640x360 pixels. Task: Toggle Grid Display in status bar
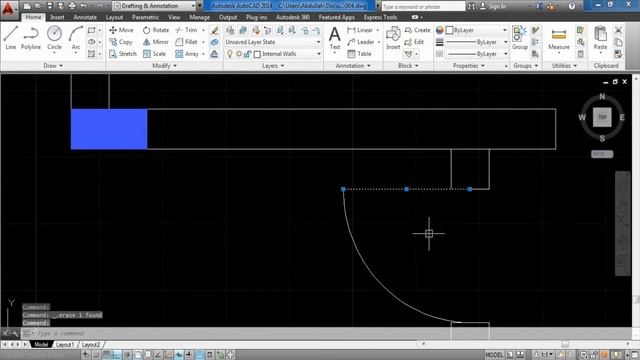pos(106,355)
